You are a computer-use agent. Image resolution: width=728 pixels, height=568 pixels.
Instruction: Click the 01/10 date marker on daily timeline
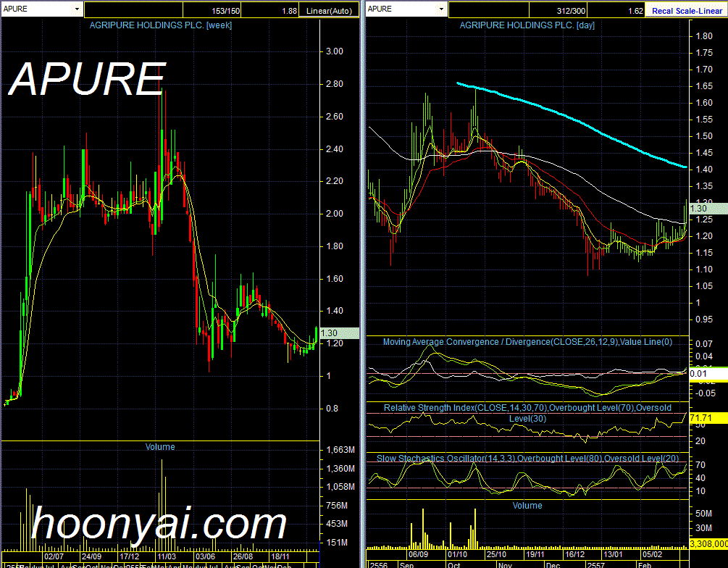[x=457, y=554]
